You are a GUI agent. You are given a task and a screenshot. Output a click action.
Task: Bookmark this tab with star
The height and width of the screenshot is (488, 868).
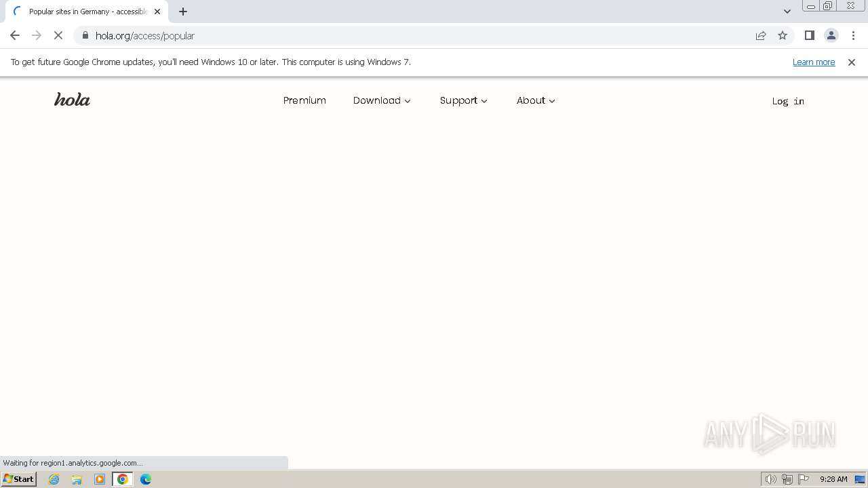(783, 35)
